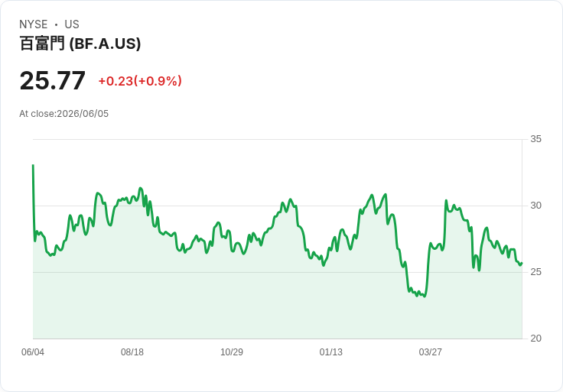
Task: Click the US market label
Action: pos(72,24)
